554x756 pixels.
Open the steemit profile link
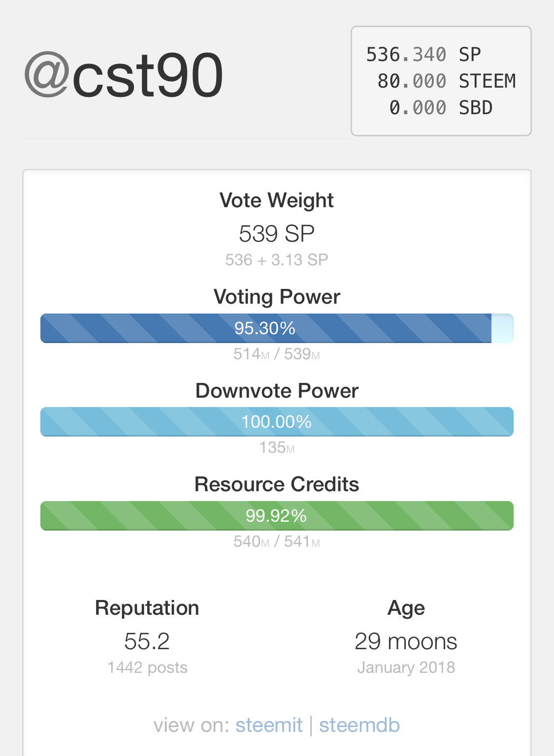[269, 725]
